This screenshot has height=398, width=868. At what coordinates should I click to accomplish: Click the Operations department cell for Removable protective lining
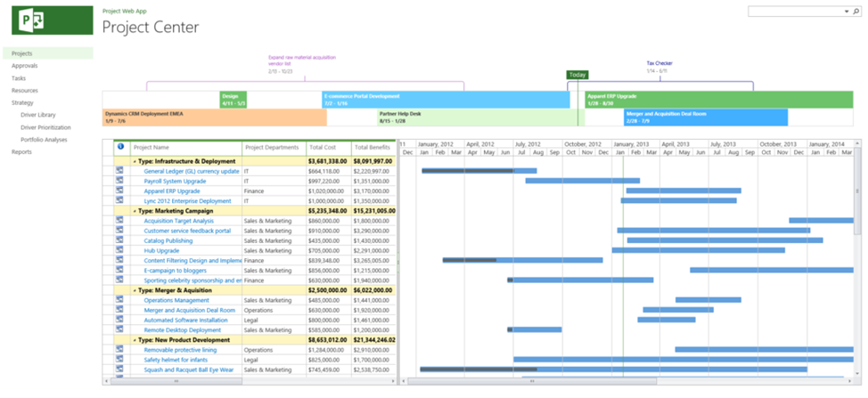coord(274,350)
